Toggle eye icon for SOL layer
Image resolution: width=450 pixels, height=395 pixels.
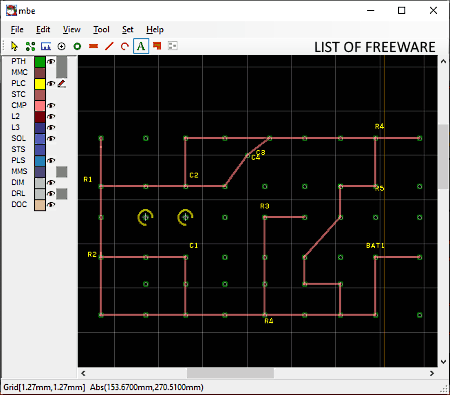tap(51, 138)
